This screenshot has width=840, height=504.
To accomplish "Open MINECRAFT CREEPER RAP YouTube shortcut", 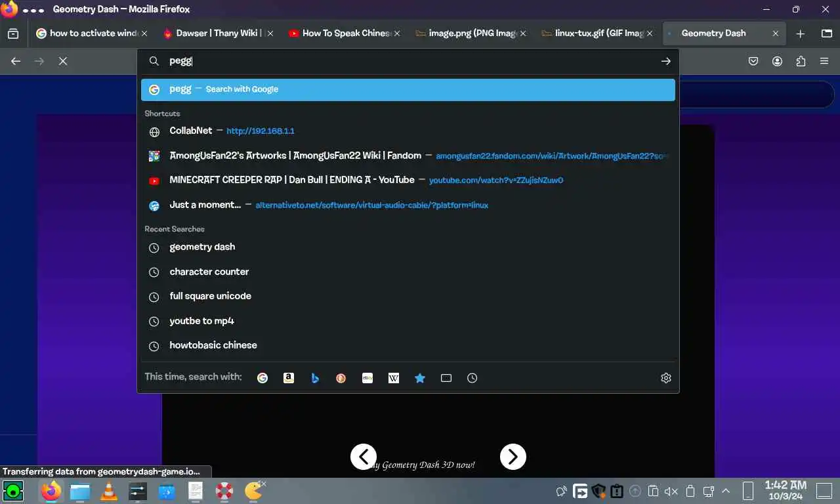I will [408, 180].
